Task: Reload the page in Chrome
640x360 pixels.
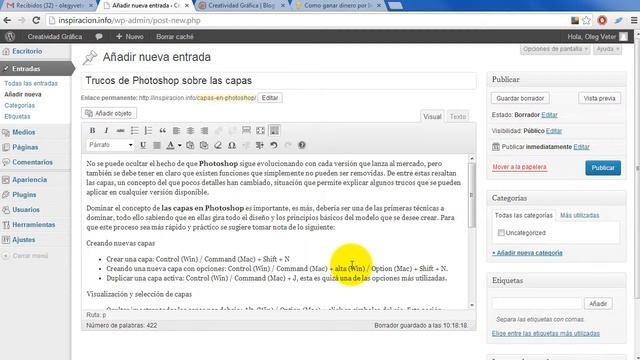Action: click(x=36, y=20)
